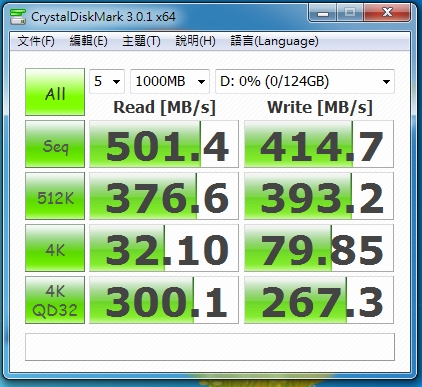This screenshot has height=387, width=422.
Task: Click the Read [MB/s] column header
Action: tap(164, 108)
